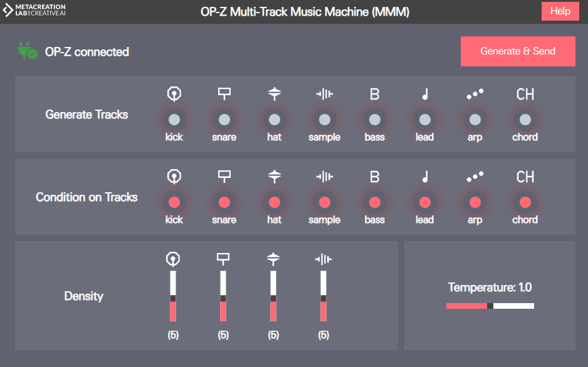Click the green plug connection status icon
Viewport: 588px width, 367px height.
pos(27,51)
